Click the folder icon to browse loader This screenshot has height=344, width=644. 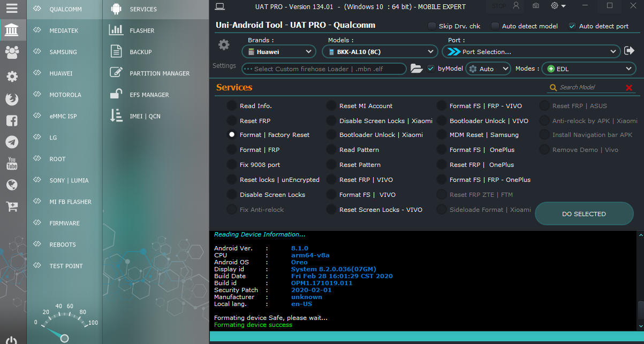tap(416, 68)
